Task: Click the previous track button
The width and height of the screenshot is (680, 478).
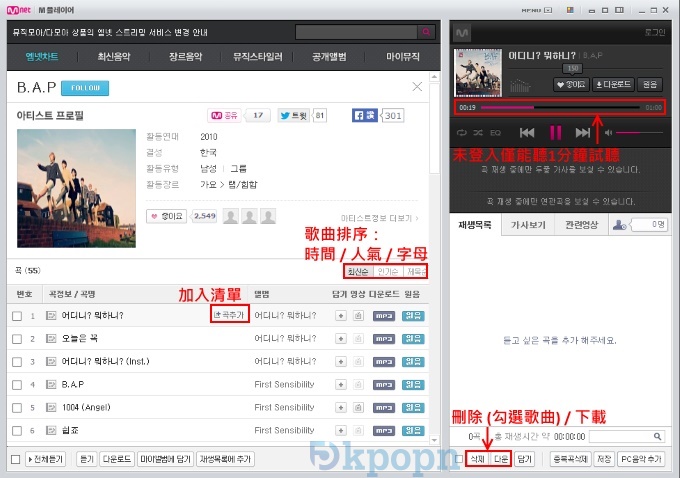Action: 527,133
